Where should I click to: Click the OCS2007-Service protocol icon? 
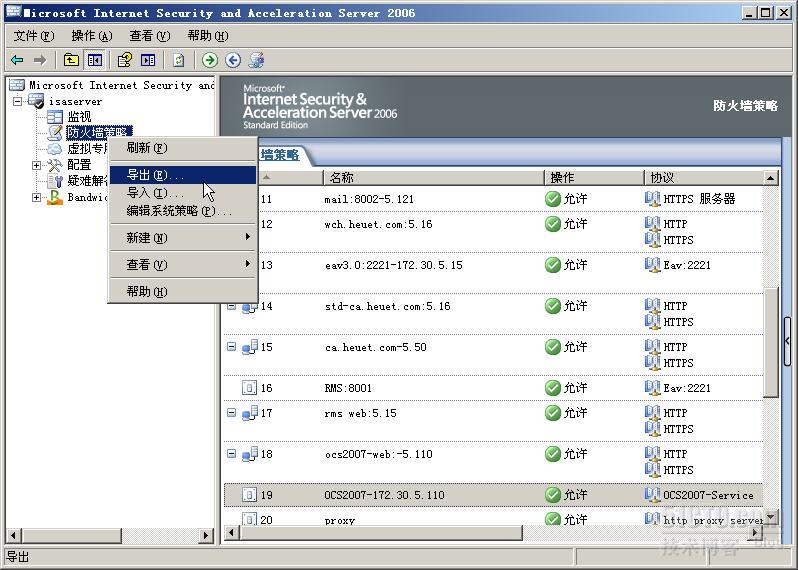click(x=652, y=494)
